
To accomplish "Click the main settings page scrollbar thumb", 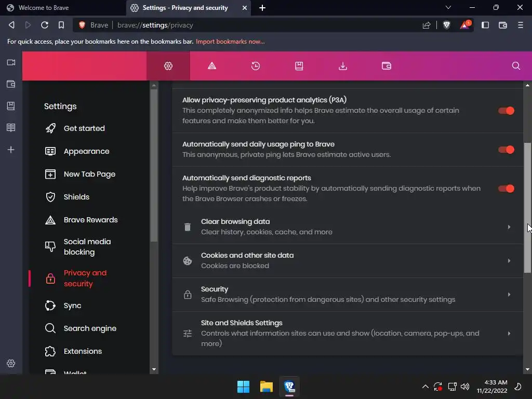I will (527, 208).
